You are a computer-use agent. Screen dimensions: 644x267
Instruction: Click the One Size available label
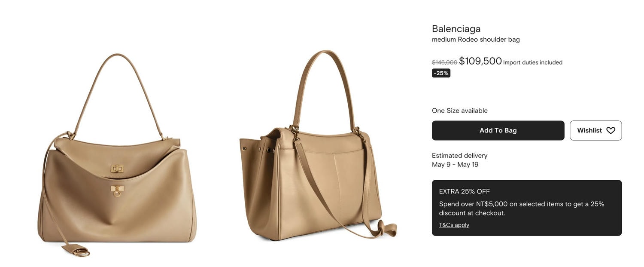(460, 110)
